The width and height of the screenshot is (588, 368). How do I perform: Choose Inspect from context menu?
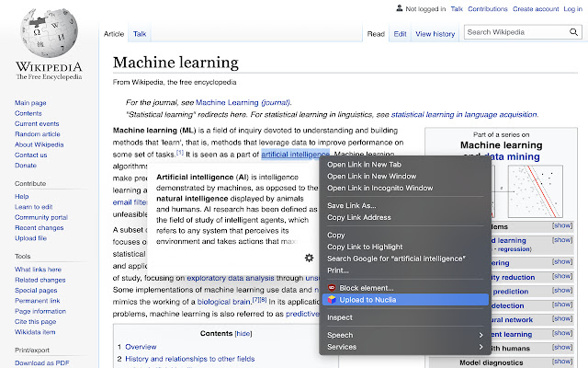(405, 317)
